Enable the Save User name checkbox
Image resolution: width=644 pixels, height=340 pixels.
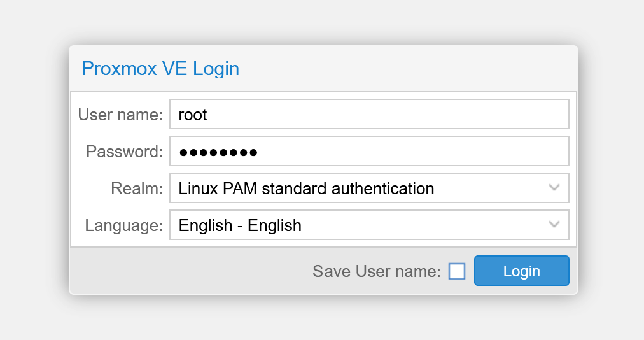pos(457,271)
